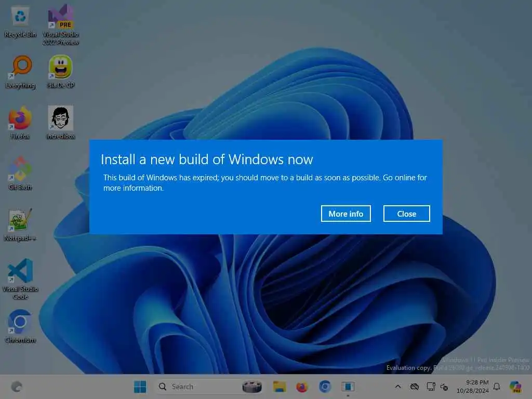
Task: Select the Git Bash desktop shortcut
Action: 20,174
